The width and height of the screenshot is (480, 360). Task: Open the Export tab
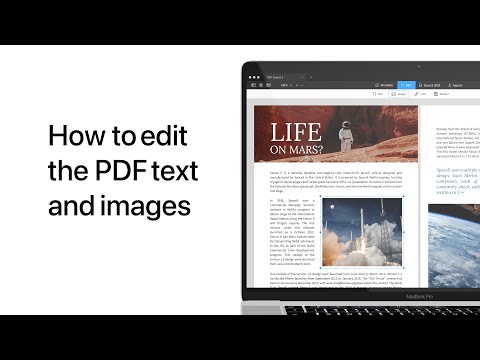click(x=455, y=85)
